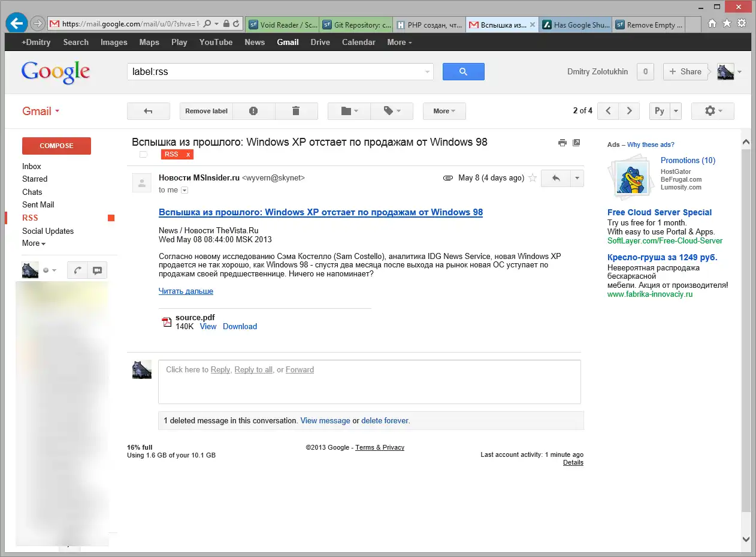Download the source.pdf attachment
Image resolution: width=756 pixels, height=557 pixels.
[x=240, y=327]
